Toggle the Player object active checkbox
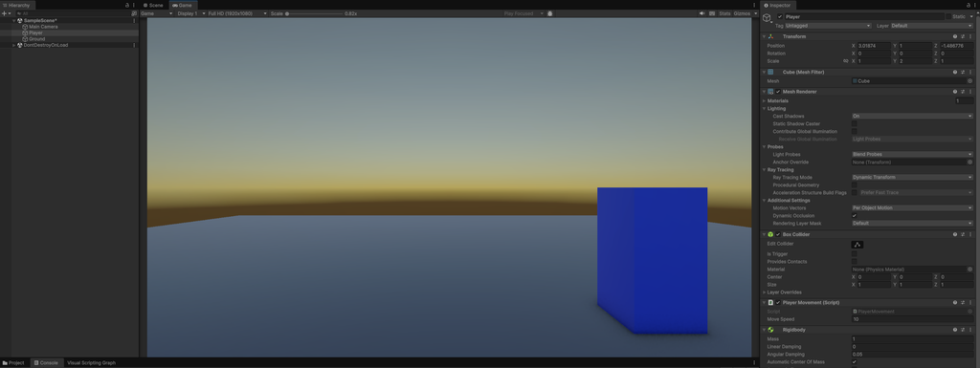The width and height of the screenshot is (980, 368). [779, 17]
